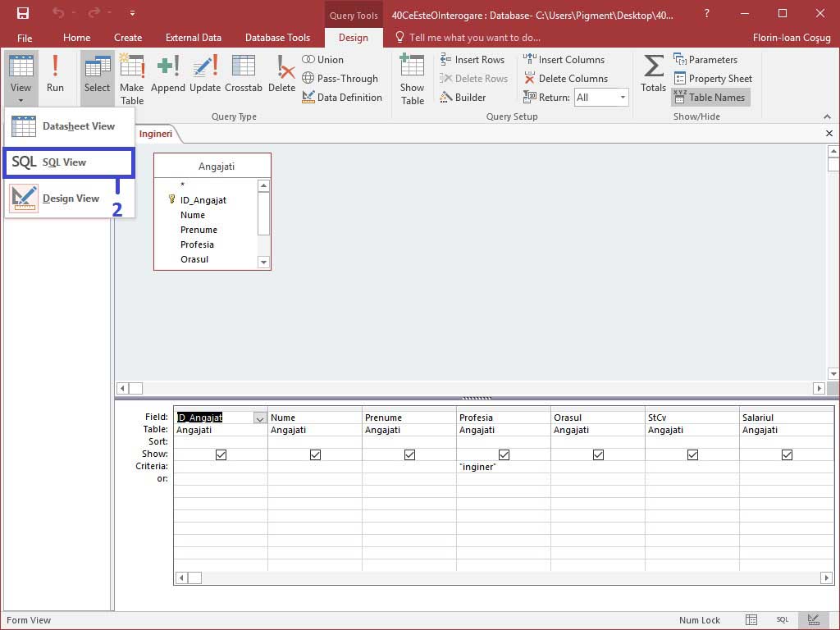
Task: Uncheck Show for Profesia column
Action: pos(504,454)
